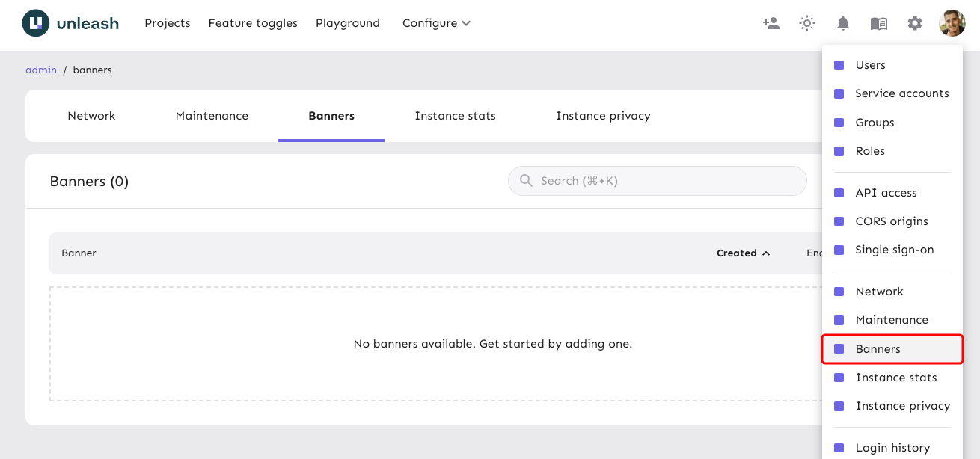
Task: Open the Maintenance tab
Action: click(212, 116)
